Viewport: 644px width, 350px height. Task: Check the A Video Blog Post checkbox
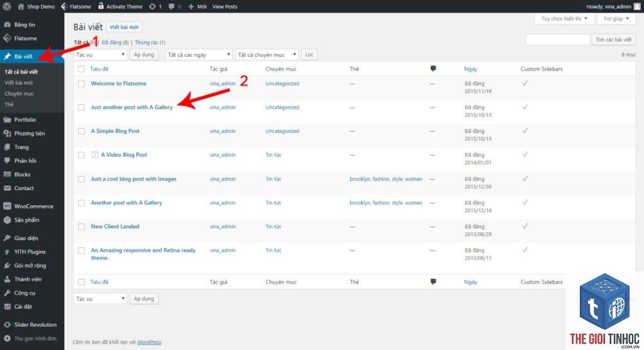coord(81,155)
